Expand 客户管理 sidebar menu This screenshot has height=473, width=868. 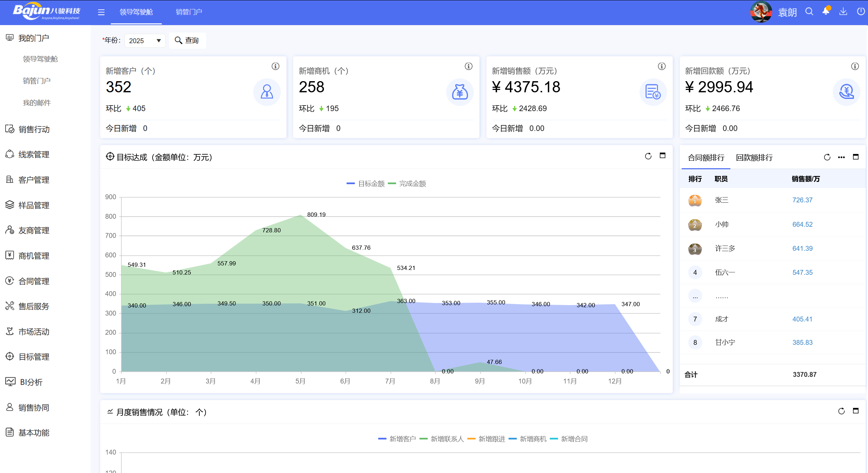pos(34,180)
